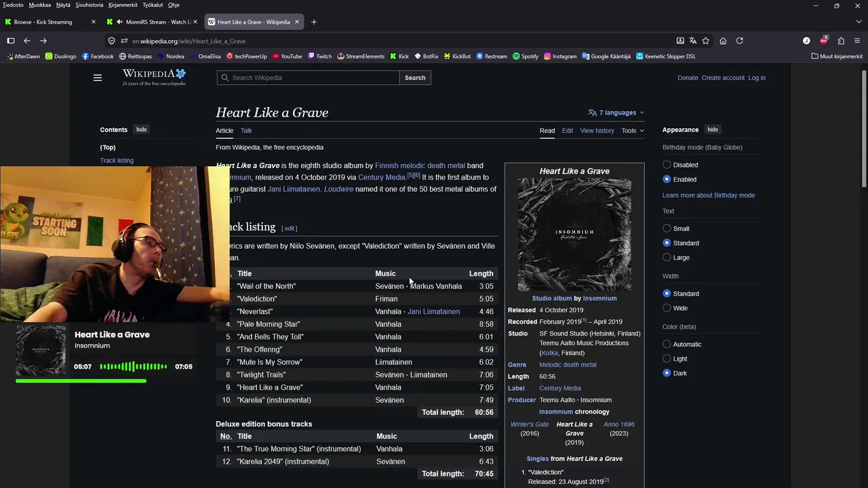Click the Firefox back arrow
868x488 pixels.
(27, 41)
